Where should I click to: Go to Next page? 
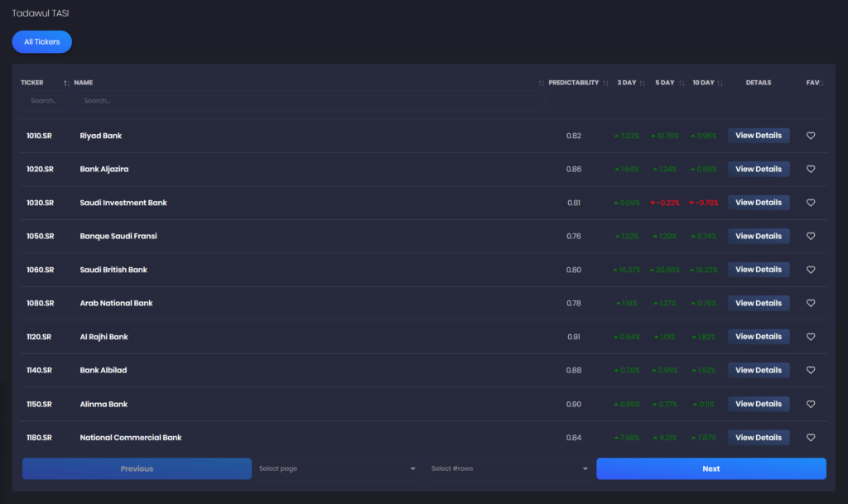coord(711,468)
